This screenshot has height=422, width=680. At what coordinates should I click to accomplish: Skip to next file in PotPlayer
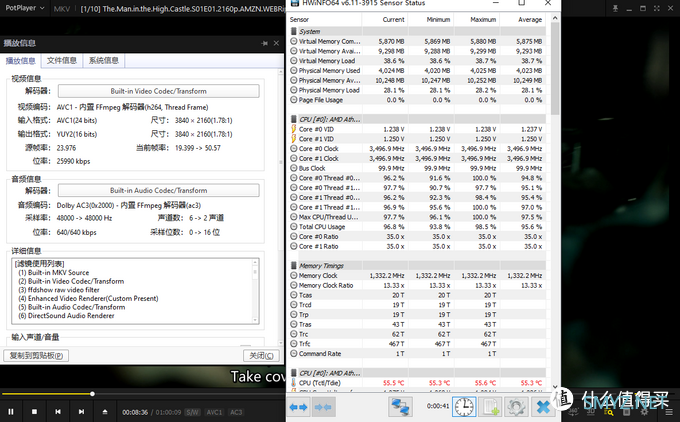[x=81, y=412]
